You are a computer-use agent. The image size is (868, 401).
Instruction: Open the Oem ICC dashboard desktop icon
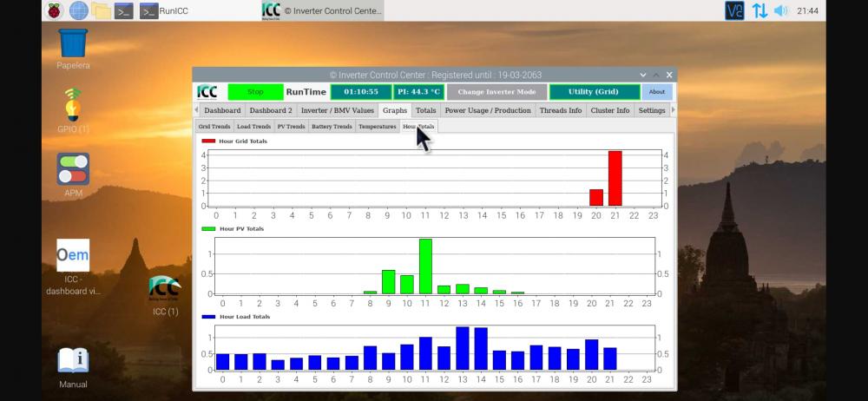coord(73,267)
